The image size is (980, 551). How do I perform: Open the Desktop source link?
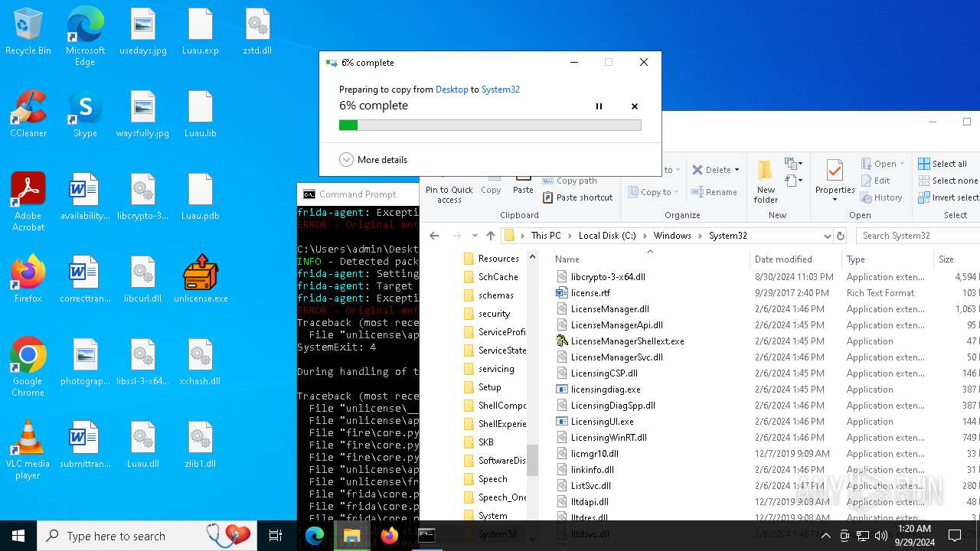452,90
